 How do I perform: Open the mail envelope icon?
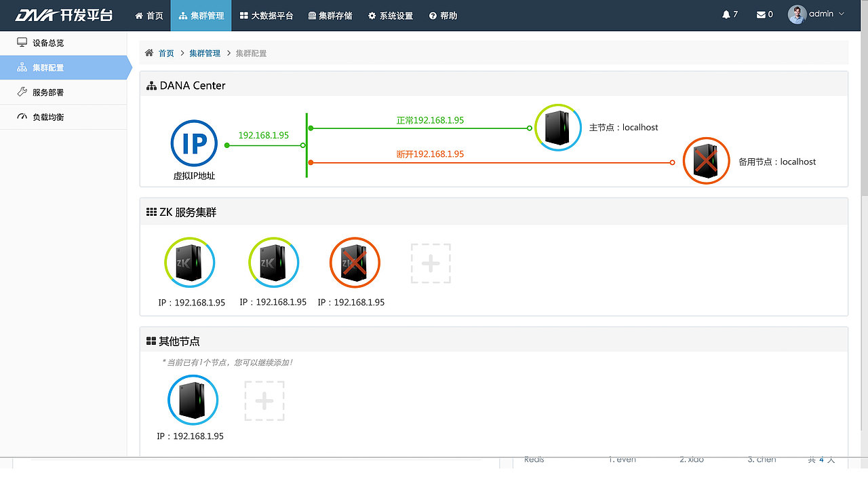tap(761, 14)
